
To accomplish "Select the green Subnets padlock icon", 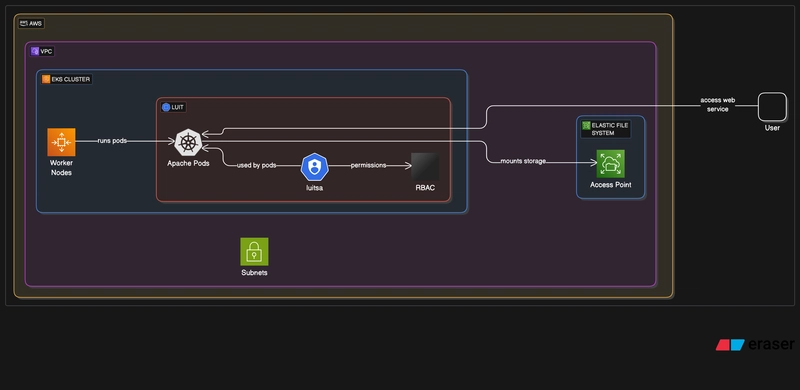I will tap(254, 252).
